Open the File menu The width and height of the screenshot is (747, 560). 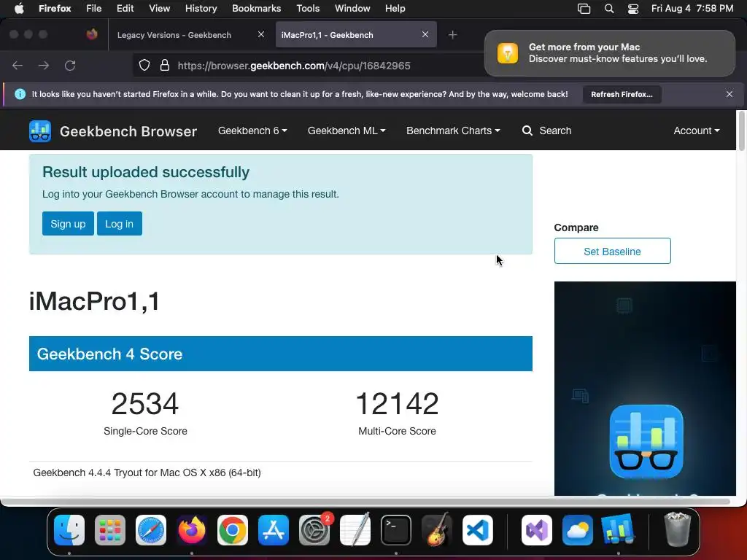[x=94, y=9]
